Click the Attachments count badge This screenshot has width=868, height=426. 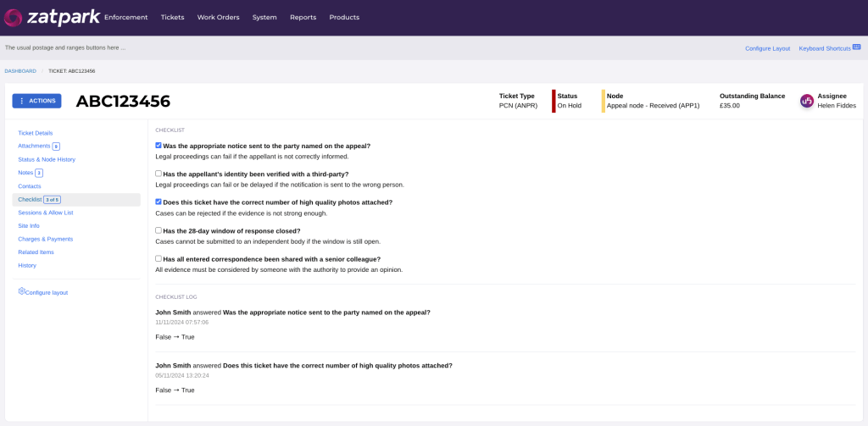coord(56,147)
